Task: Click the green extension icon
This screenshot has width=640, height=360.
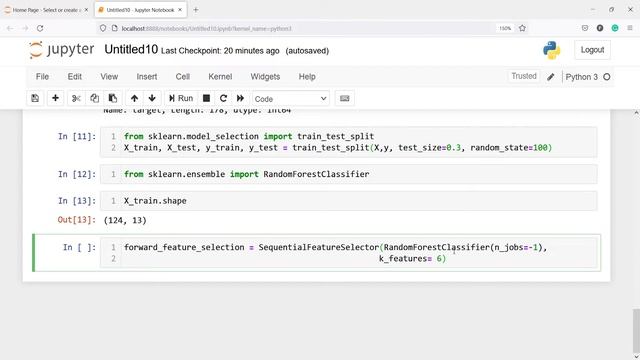Action: [615, 28]
